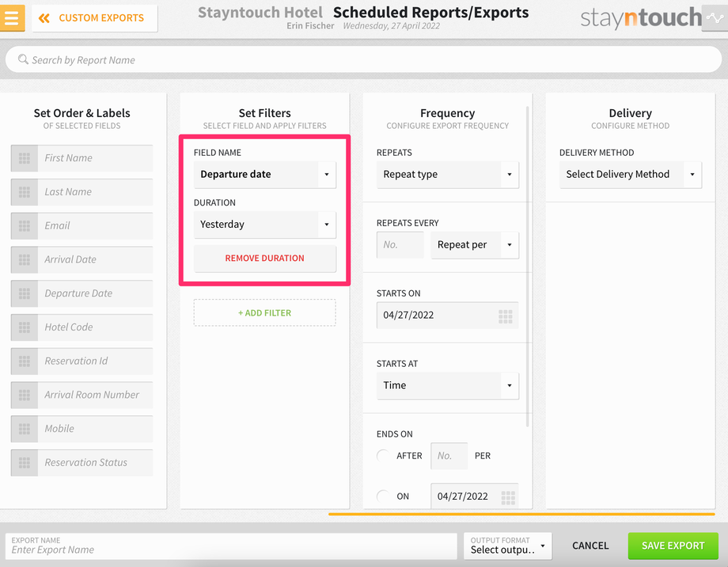Open the Ends On date calendar icon
Image resolution: width=728 pixels, height=567 pixels.
(x=508, y=497)
